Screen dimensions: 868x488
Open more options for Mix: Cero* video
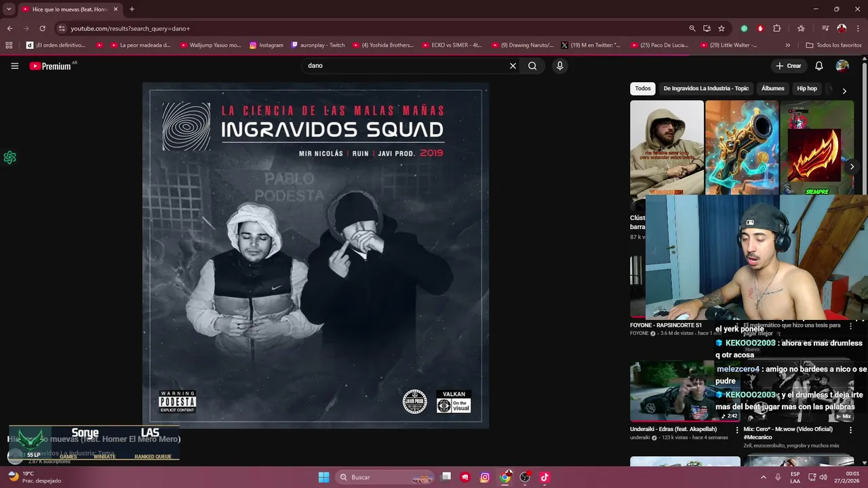(x=850, y=430)
